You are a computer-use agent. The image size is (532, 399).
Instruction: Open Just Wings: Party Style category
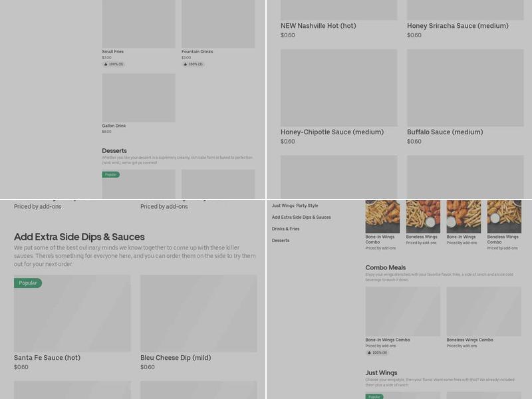tap(295, 205)
